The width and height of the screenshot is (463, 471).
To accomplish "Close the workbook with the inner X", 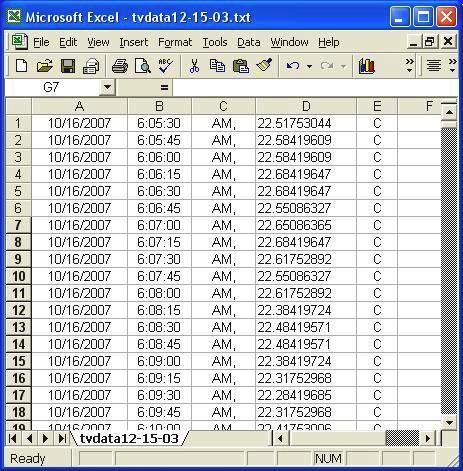I will [x=448, y=42].
